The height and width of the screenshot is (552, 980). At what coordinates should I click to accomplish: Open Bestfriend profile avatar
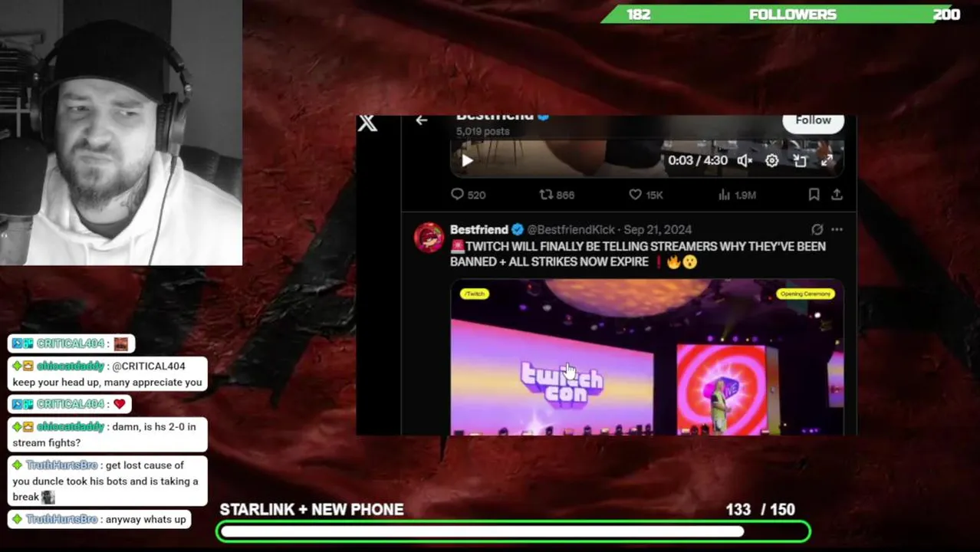click(429, 237)
